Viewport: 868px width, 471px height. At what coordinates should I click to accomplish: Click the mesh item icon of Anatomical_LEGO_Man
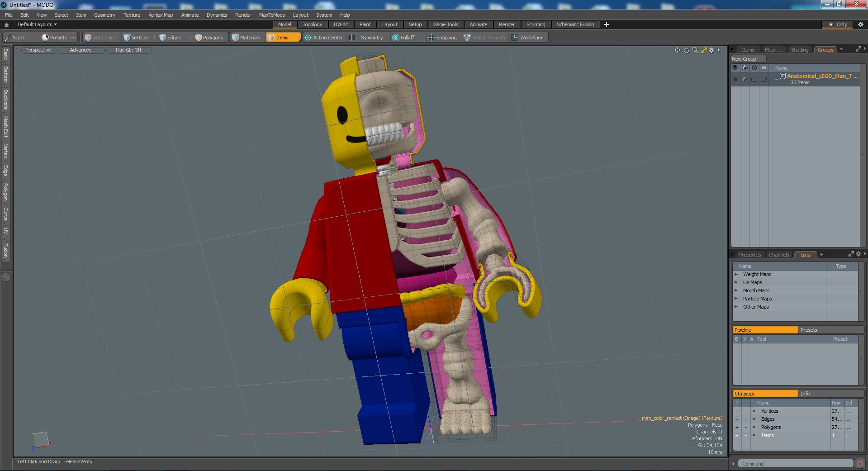(x=783, y=76)
